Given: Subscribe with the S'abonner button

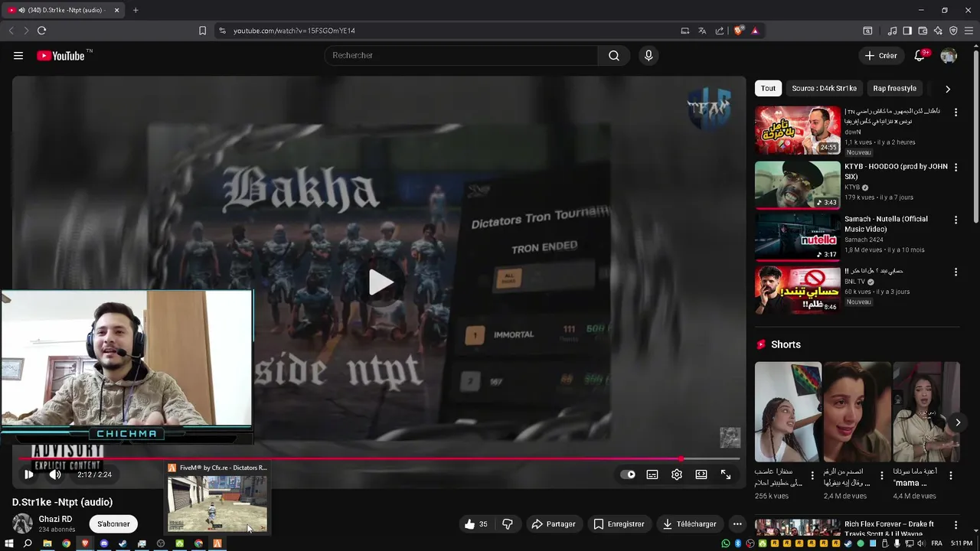Looking at the screenshot, I should coord(113,524).
